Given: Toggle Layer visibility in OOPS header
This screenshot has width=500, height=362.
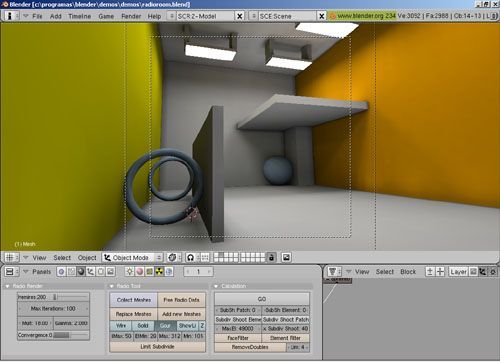Looking at the screenshot, I should click(458, 272).
